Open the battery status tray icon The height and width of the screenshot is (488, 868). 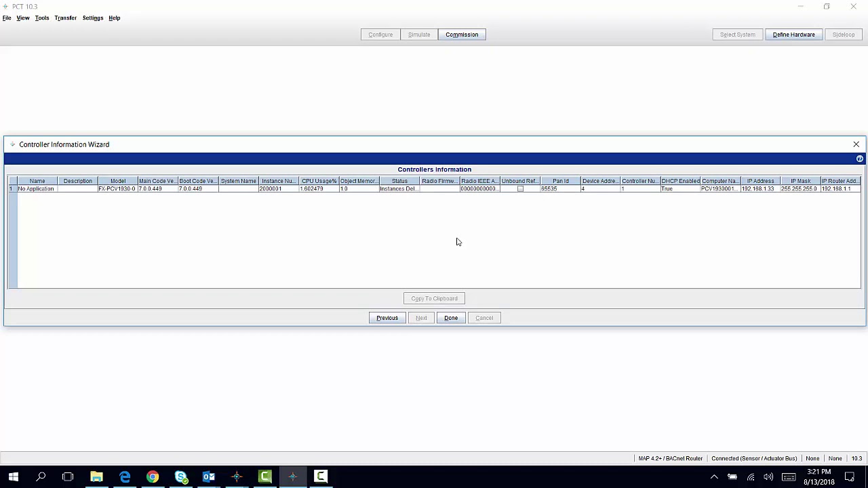tap(732, 477)
